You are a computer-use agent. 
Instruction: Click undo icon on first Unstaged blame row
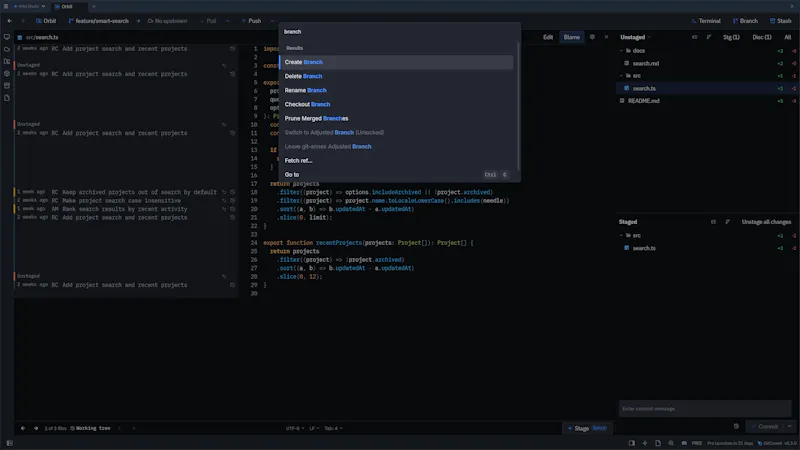pyautogui.click(x=223, y=65)
